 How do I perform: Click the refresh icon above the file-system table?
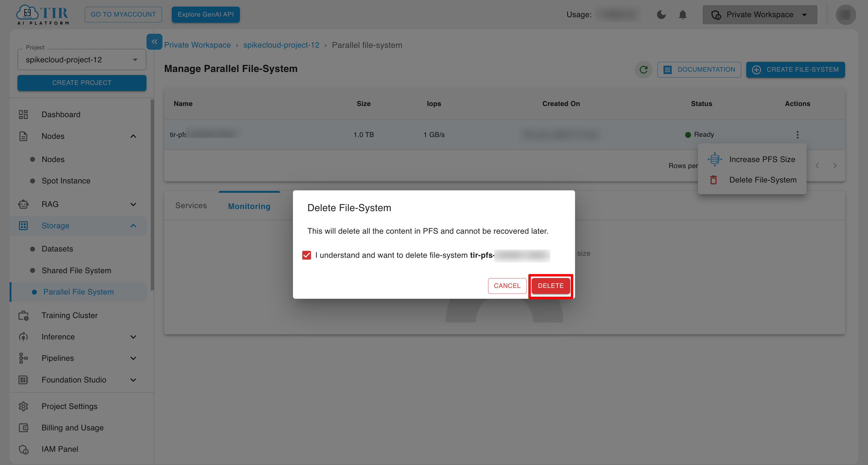pos(643,70)
